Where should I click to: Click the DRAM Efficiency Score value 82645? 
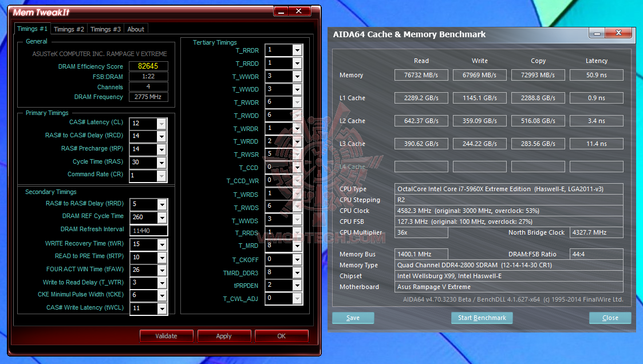click(148, 66)
